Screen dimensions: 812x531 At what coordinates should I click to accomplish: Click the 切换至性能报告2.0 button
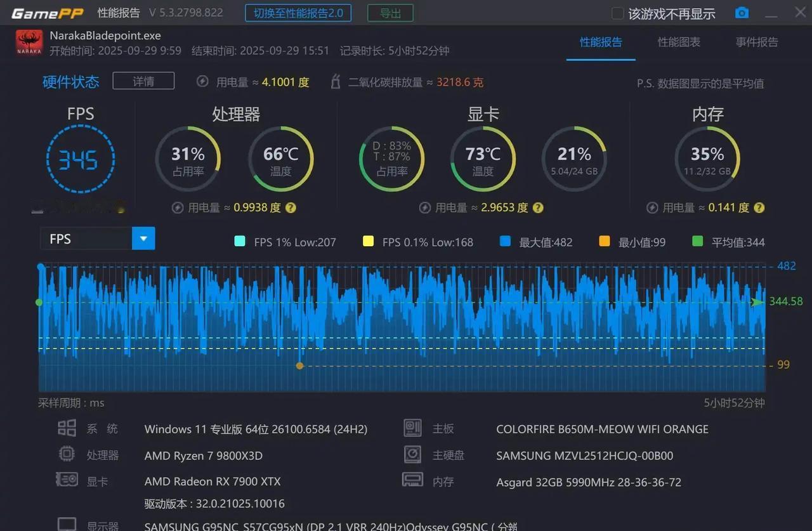[298, 13]
